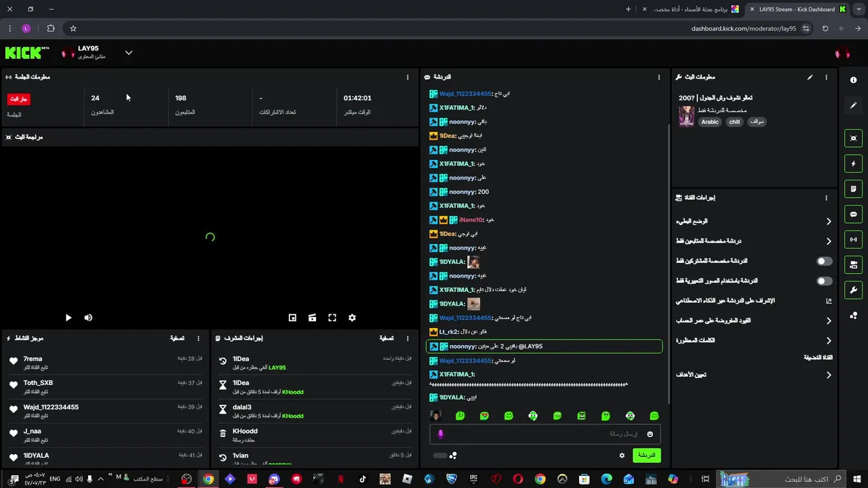Open the stream preview settings gear
The height and width of the screenshot is (488, 868).
(352, 318)
